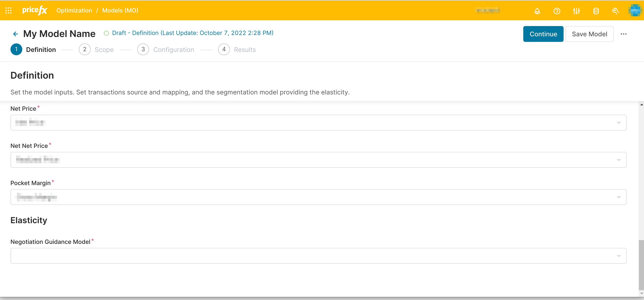Click the Save Model button
Image resolution: width=644 pixels, height=300 pixels.
tap(589, 34)
